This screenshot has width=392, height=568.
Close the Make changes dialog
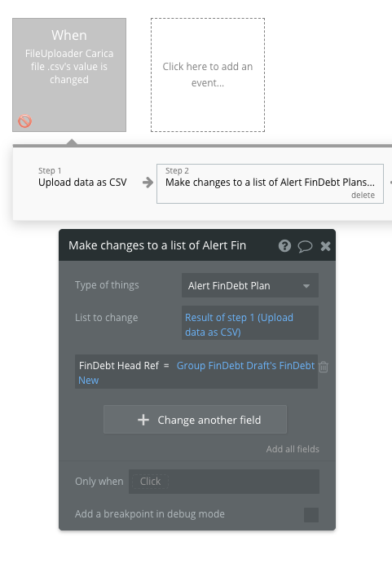325,246
